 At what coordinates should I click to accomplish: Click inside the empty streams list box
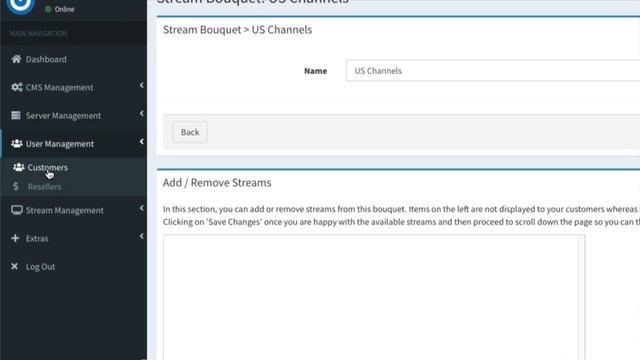[373, 297]
